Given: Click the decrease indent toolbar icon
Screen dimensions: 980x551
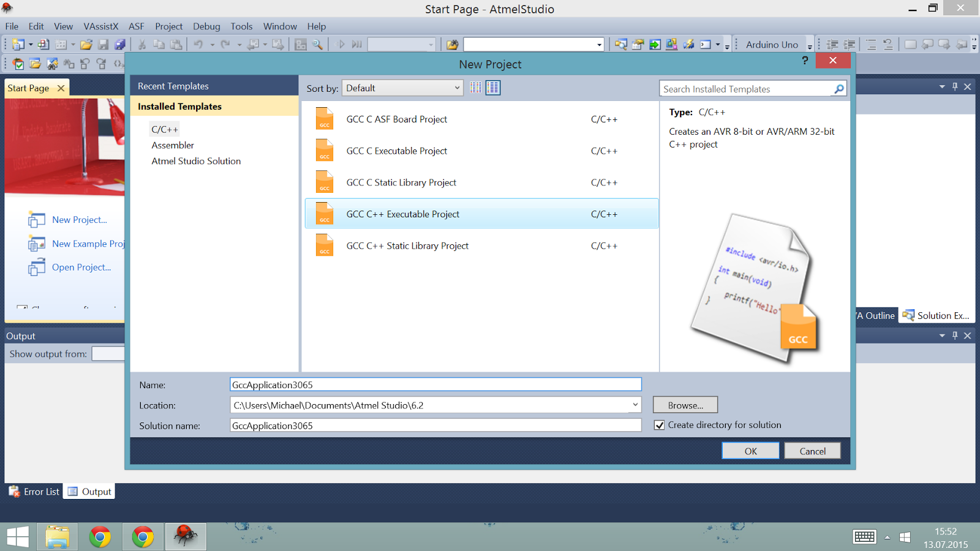Looking at the screenshot, I should coord(832,44).
